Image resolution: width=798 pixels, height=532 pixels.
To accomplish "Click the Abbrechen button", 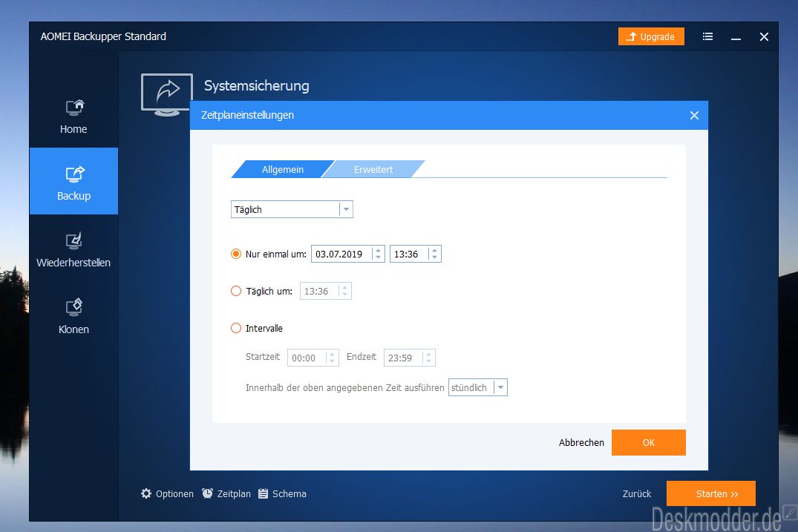I will click(x=581, y=442).
